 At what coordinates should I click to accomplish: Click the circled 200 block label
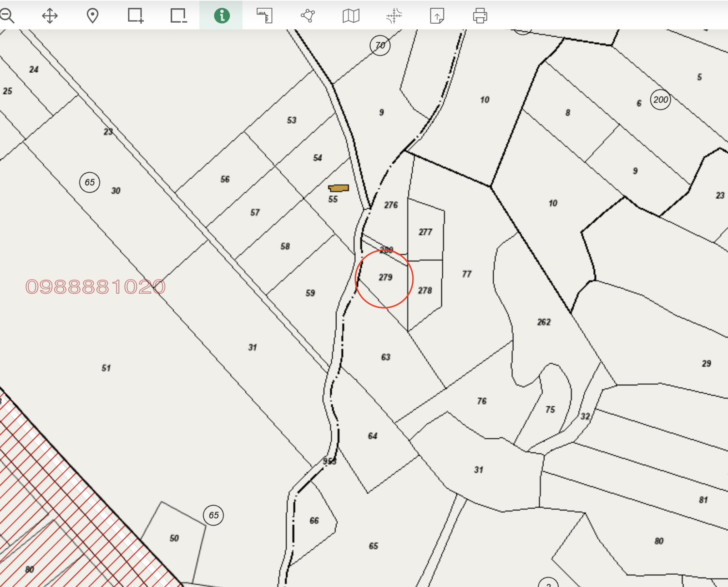[661, 100]
